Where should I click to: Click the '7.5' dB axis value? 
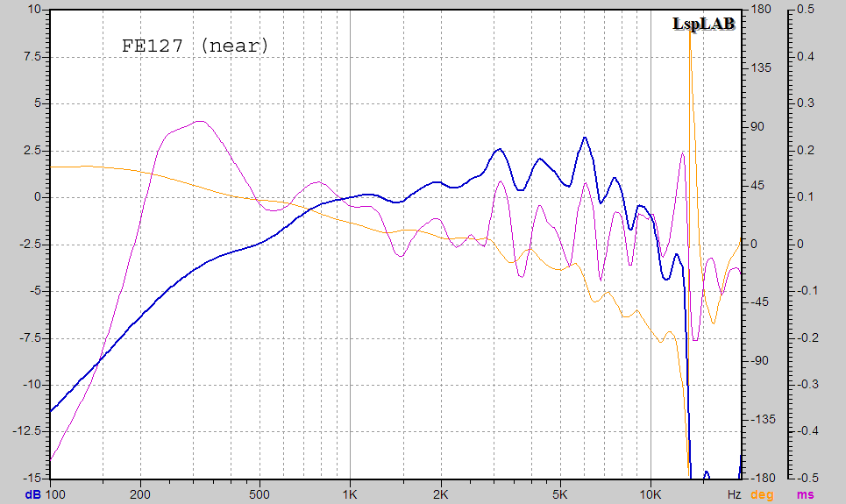point(32,57)
